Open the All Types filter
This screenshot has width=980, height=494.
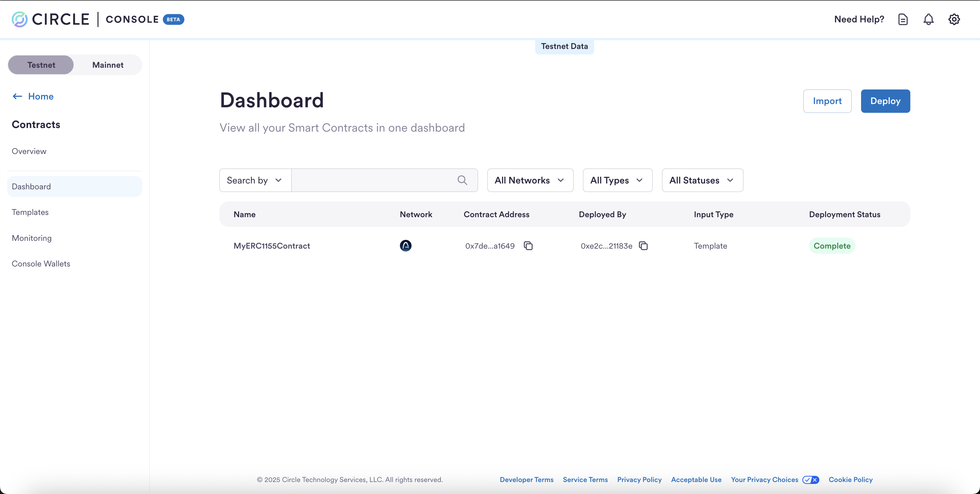617,180
